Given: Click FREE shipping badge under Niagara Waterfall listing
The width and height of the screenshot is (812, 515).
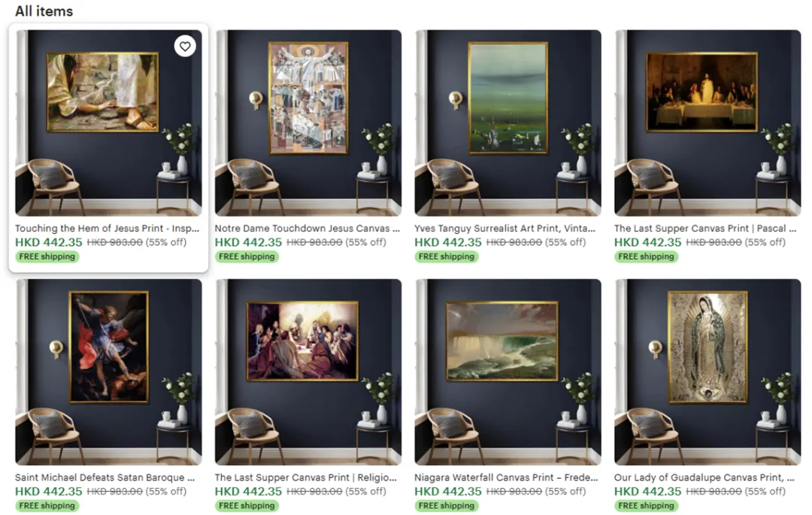Looking at the screenshot, I should click(447, 506).
